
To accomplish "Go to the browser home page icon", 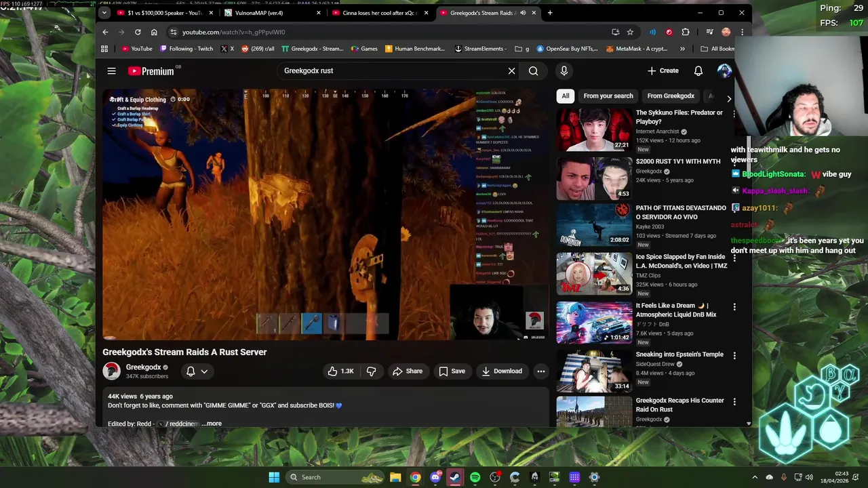I will (154, 32).
